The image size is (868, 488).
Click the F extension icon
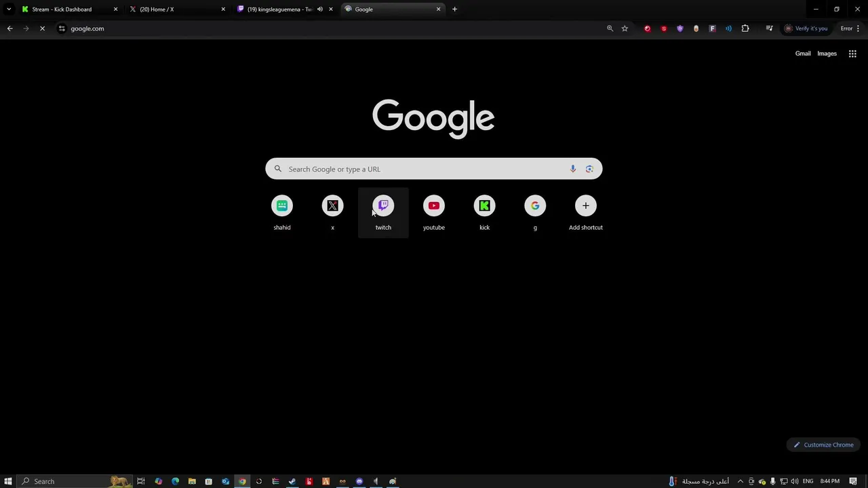pyautogui.click(x=712, y=28)
